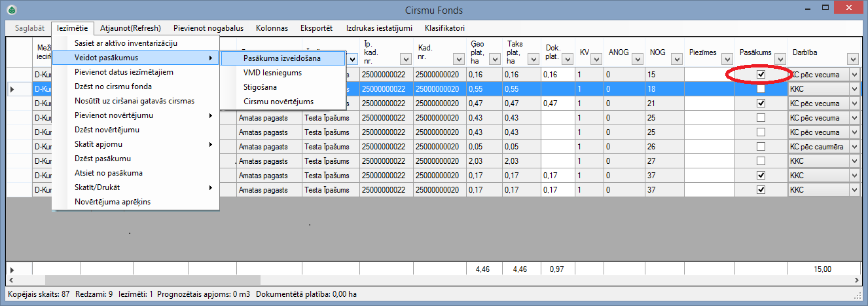Viewport: 868px width, 306px height.
Task: Open the Kad. nr. column filter dropdown
Action: click(459, 60)
